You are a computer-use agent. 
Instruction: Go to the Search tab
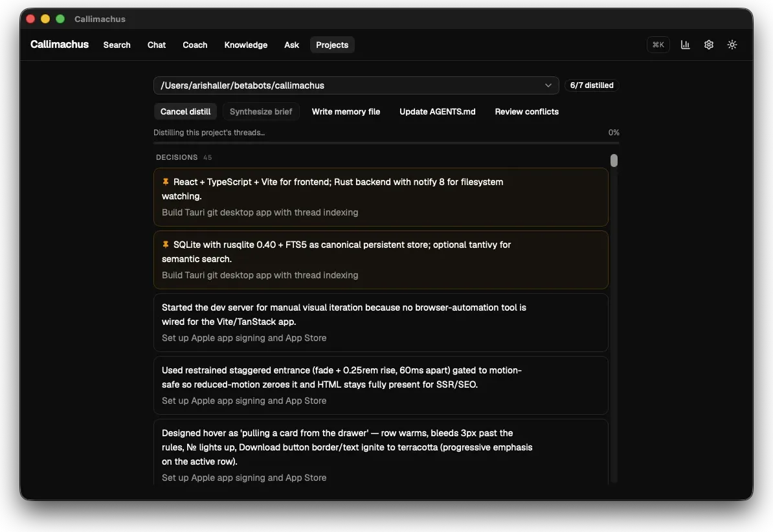coord(117,45)
